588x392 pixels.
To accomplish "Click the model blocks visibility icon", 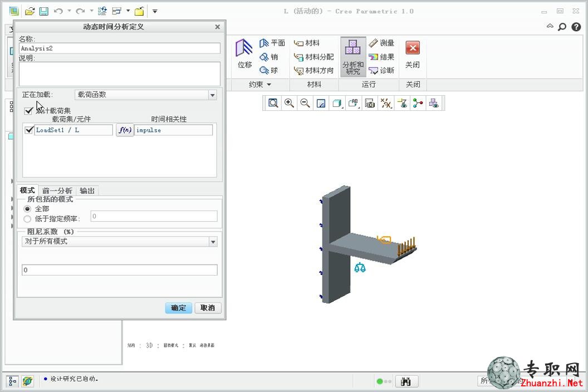I will tap(434, 103).
